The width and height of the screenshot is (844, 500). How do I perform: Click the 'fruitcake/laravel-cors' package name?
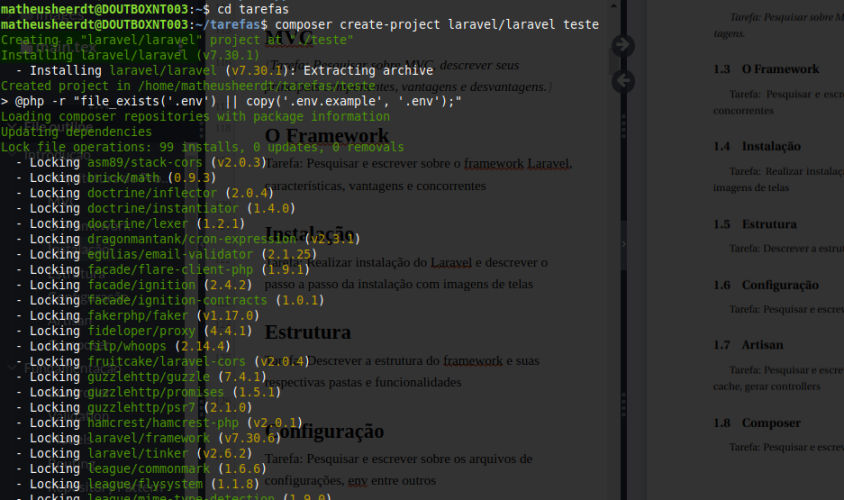[x=166, y=361]
